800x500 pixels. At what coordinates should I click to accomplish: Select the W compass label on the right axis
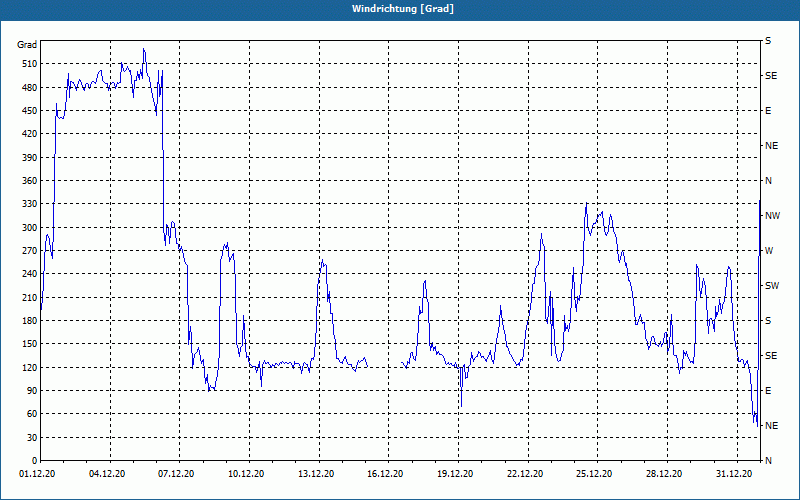tap(769, 251)
